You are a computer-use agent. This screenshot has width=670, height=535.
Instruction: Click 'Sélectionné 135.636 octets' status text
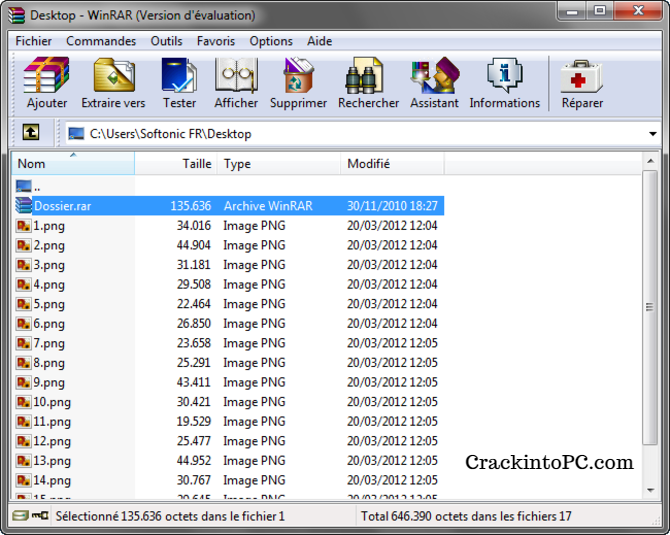tap(170, 516)
